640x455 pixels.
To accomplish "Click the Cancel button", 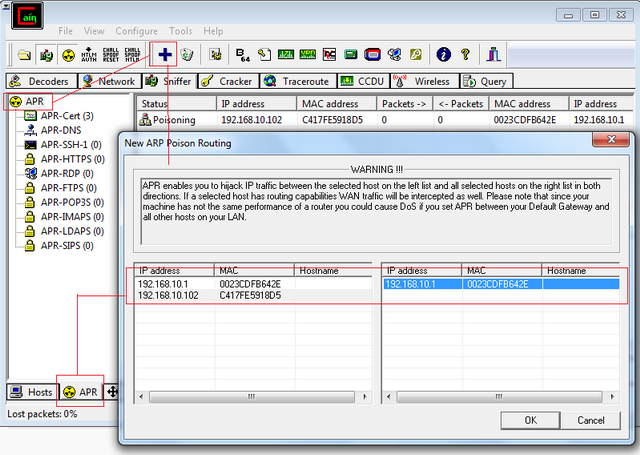I will click(591, 420).
